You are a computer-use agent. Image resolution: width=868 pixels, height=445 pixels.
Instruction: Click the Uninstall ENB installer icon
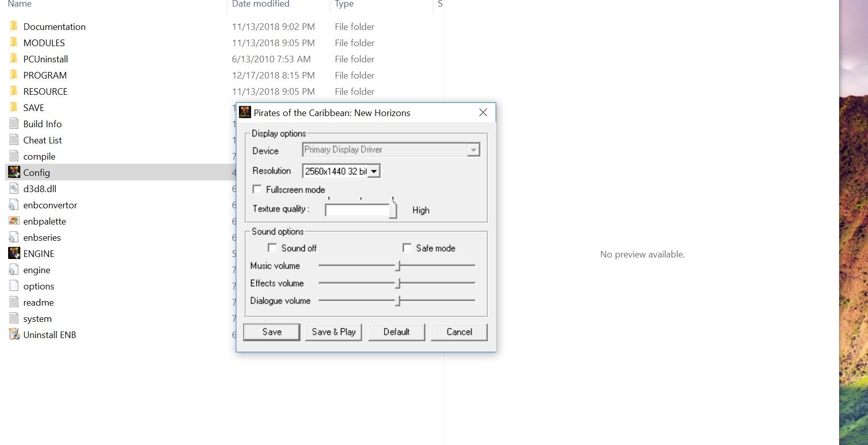click(x=14, y=335)
